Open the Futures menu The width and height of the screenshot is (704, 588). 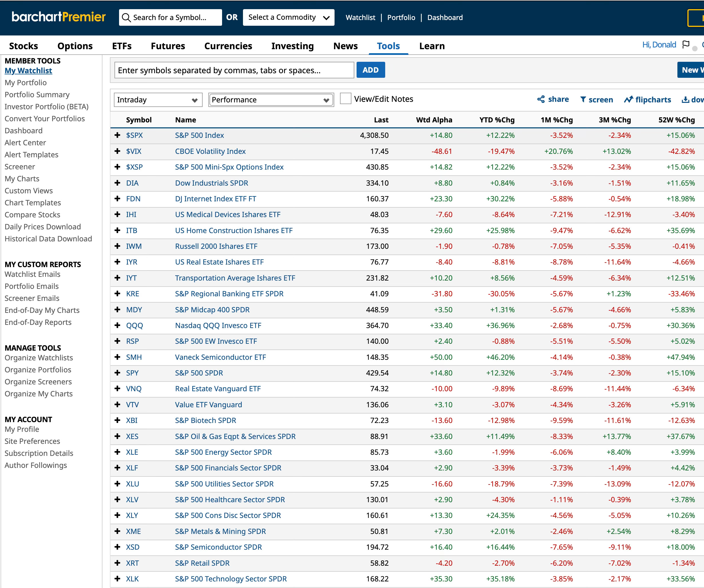168,46
